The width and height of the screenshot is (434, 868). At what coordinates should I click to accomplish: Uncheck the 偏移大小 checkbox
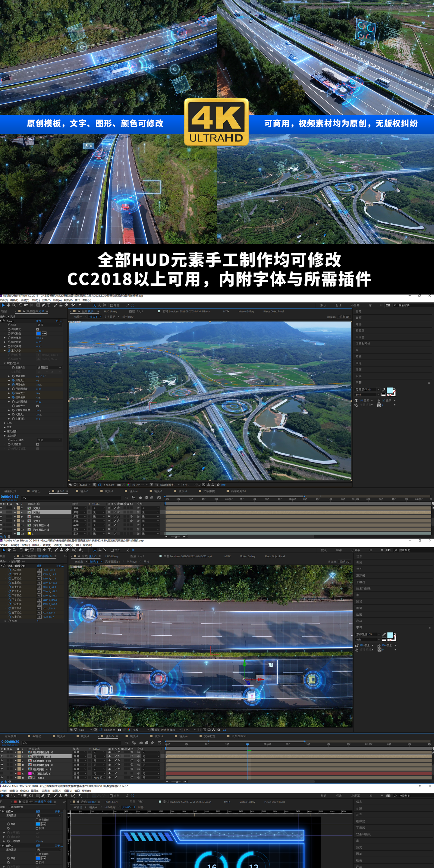coord(37,406)
